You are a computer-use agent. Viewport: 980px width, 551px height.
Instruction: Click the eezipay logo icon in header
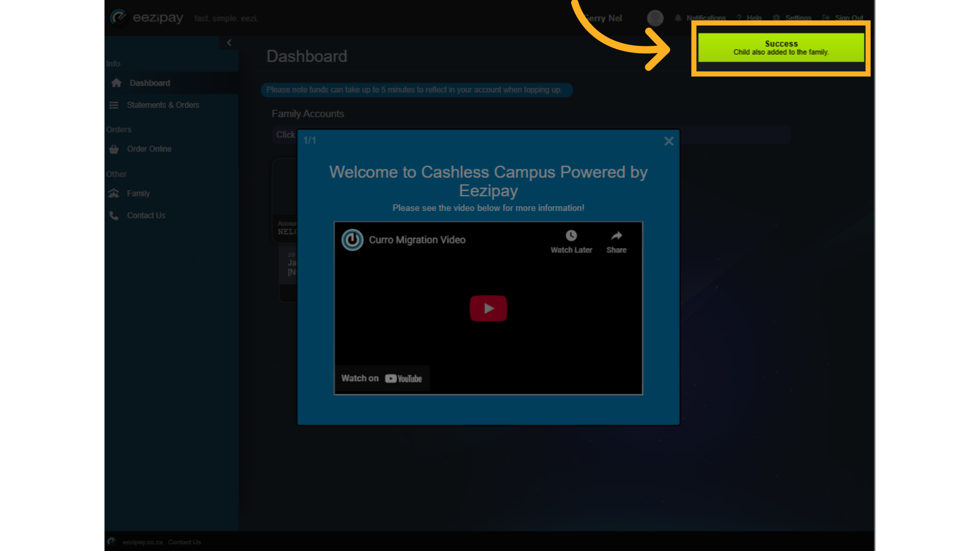click(x=118, y=17)
